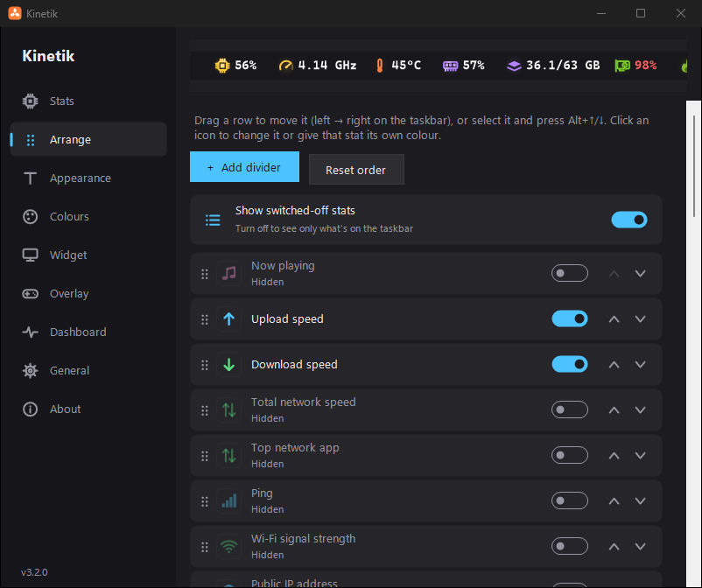This screenshot has width=702, height=588.
Task: Open the About page in sidebar
Action: pos(88,409)
